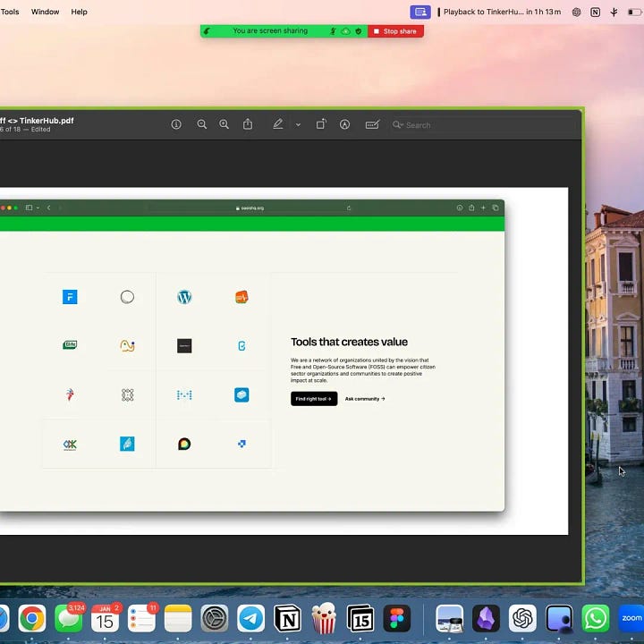Click the Matrix logo on the slide

coord(184,395)
